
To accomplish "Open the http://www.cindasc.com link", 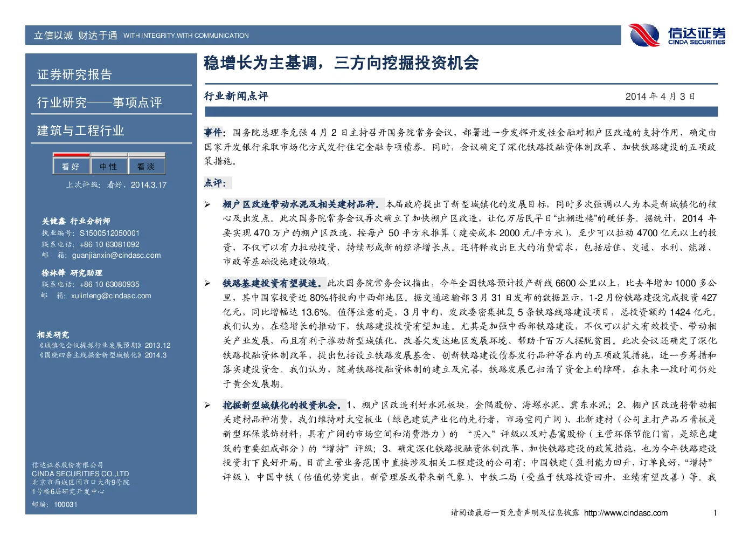I will point(626,513).
